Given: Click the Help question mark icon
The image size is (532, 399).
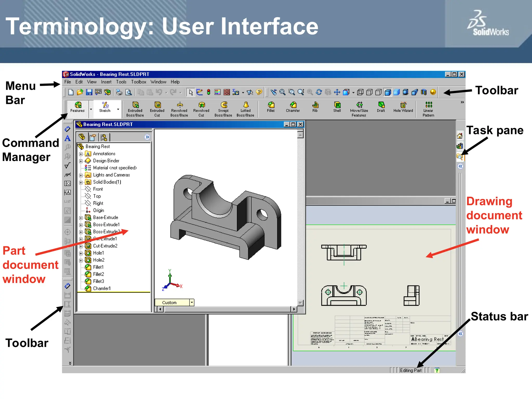Looking at the screenshot, I should point(259,92).
